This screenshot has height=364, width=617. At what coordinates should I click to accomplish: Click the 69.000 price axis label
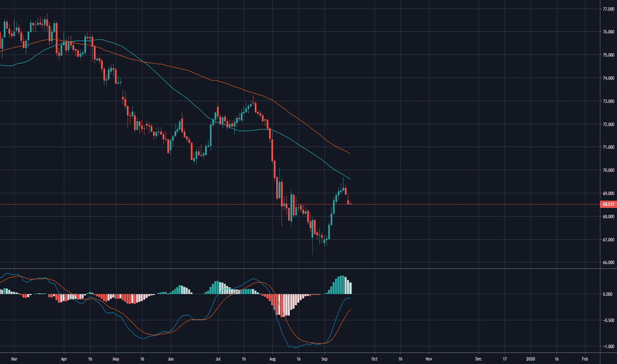click(608, 194)
